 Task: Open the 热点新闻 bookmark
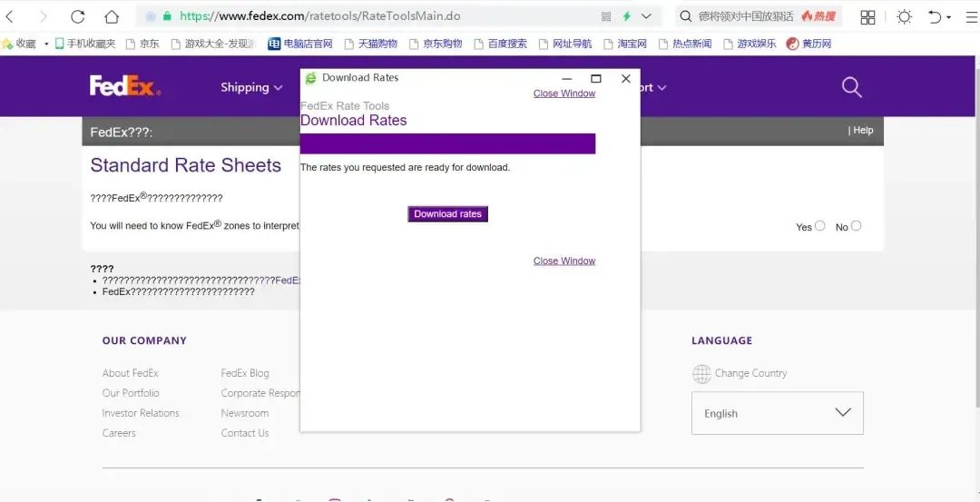click(x=685, y=44)
